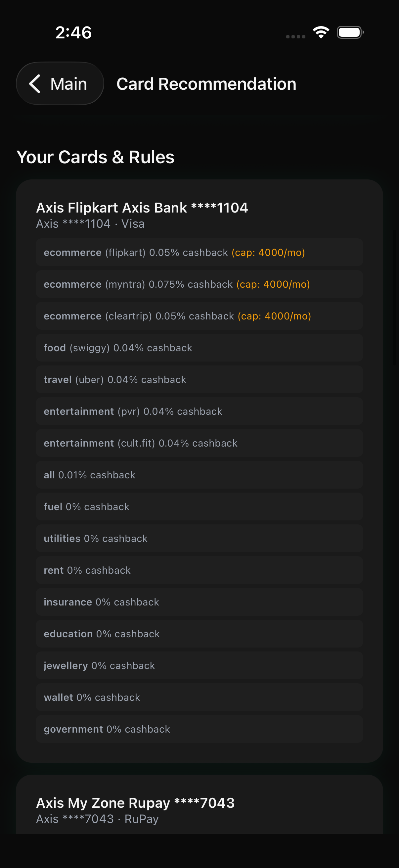Select the myntra 0.075% cashback rule
The image size is (399, 868).
[199, 284]
